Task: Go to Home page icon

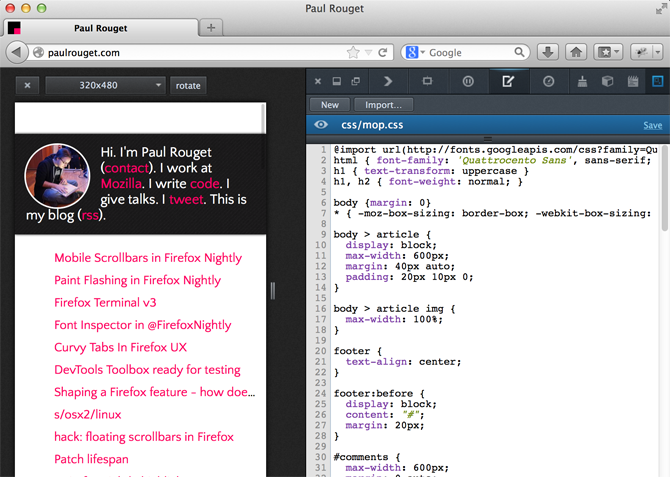Action: (576, 53)
